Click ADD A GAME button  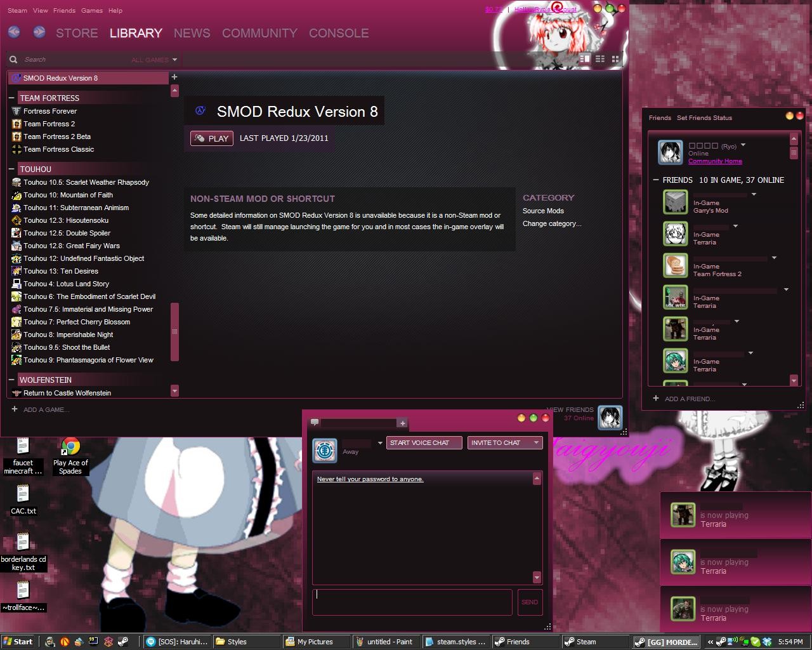(x=41, y=409)
